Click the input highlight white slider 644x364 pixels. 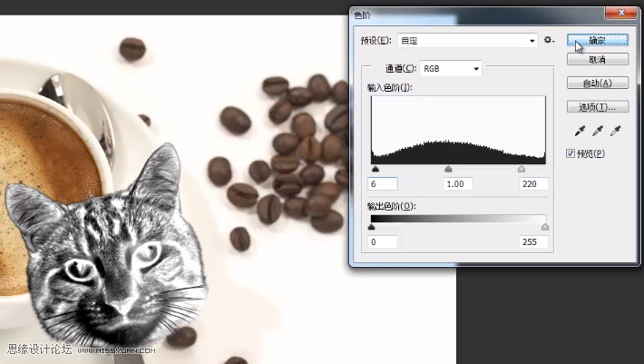pyautogui.click(x=522, y=169)
